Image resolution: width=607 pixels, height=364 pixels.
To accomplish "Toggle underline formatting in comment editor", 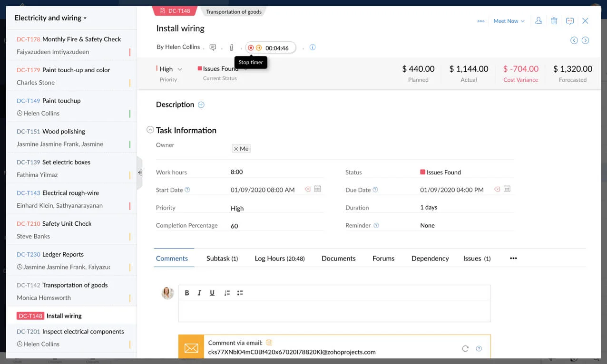I will tap(212, 293).
